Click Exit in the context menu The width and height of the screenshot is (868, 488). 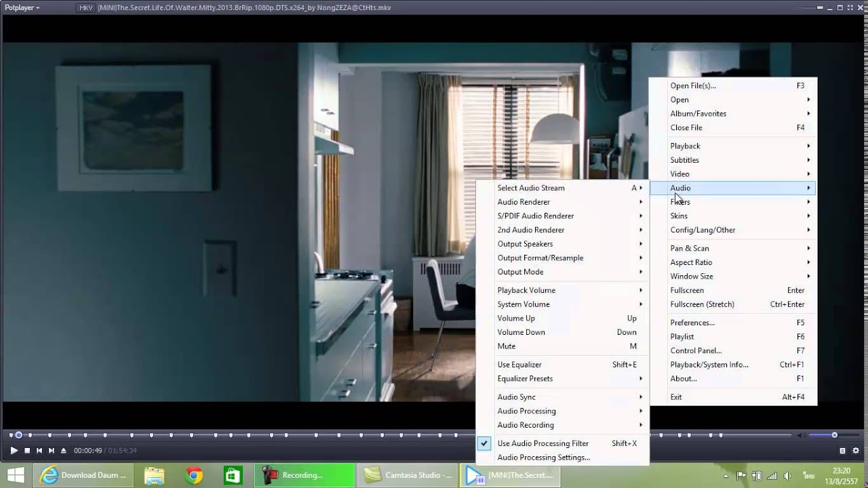pos(733,397)
